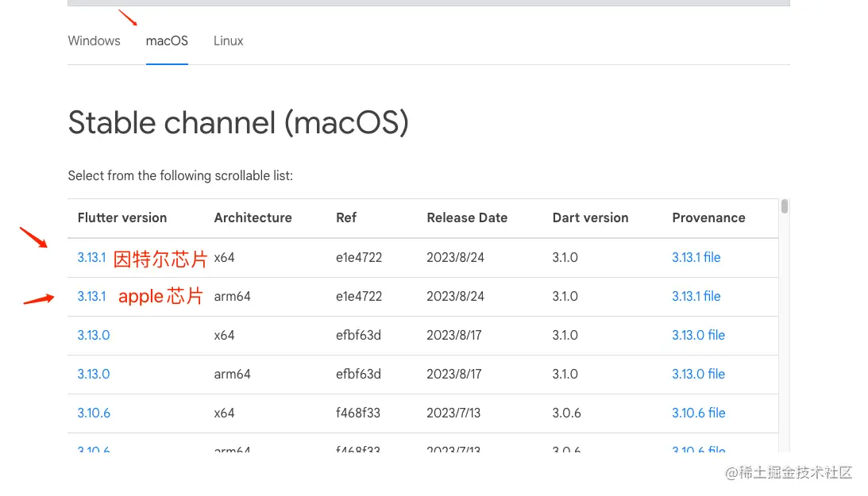Click x64 architecture in 3.13.0 row
Image resolution: width=868 pixels, height=496 pixels.
point(224,335)
